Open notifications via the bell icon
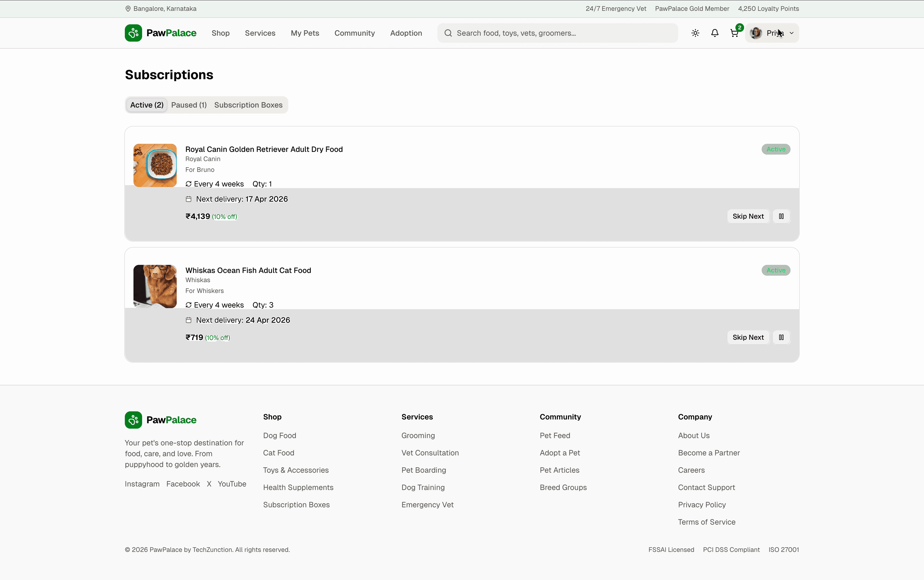This screenshot has height=580, width=924. pos(715,33)
